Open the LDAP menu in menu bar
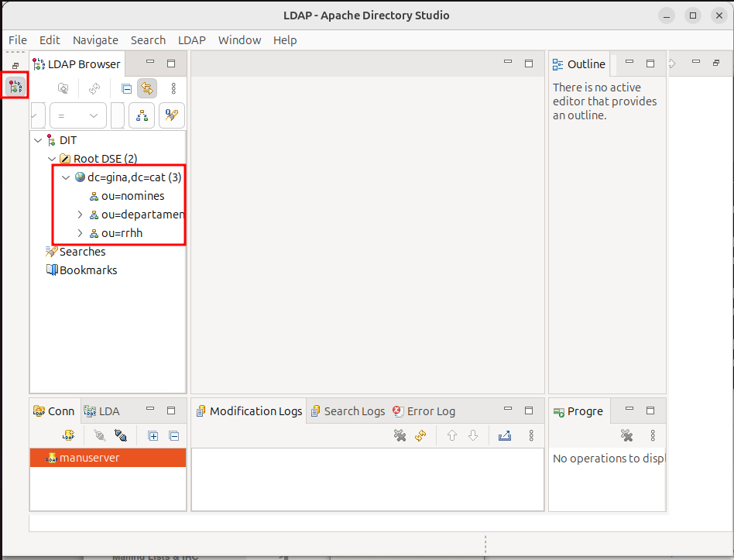Screen dimensions: 734x560 click(192, 40)
